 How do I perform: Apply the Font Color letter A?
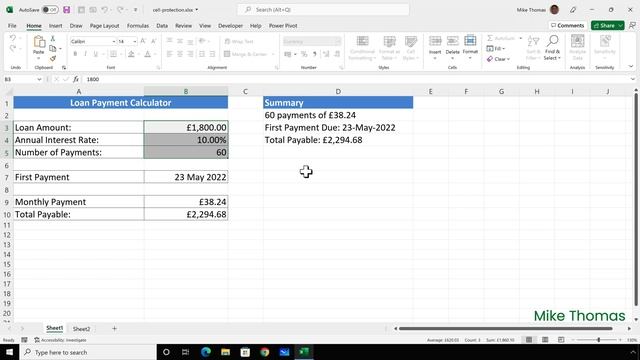(147, 54)
